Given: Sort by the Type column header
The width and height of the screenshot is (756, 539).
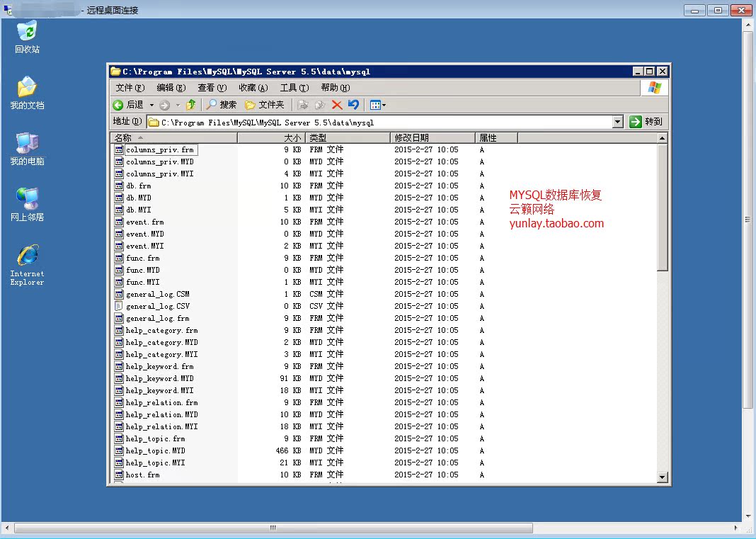Looking at the screenshot, I should point(348,138).
